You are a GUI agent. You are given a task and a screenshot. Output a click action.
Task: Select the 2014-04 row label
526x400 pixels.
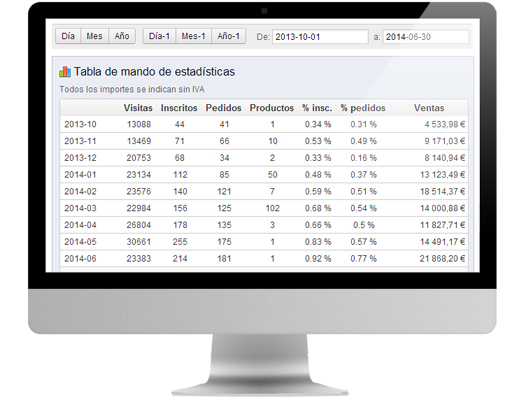point(80,225)
